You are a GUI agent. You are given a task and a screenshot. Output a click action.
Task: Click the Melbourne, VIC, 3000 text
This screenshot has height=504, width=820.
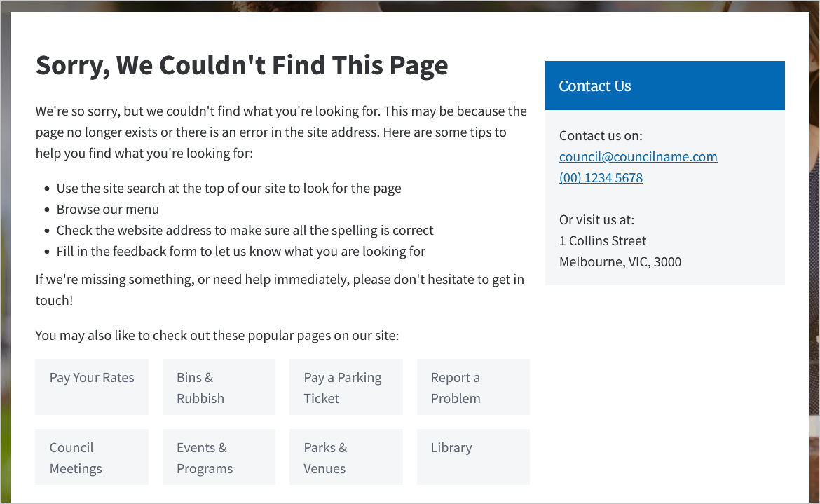click(620, 261)
